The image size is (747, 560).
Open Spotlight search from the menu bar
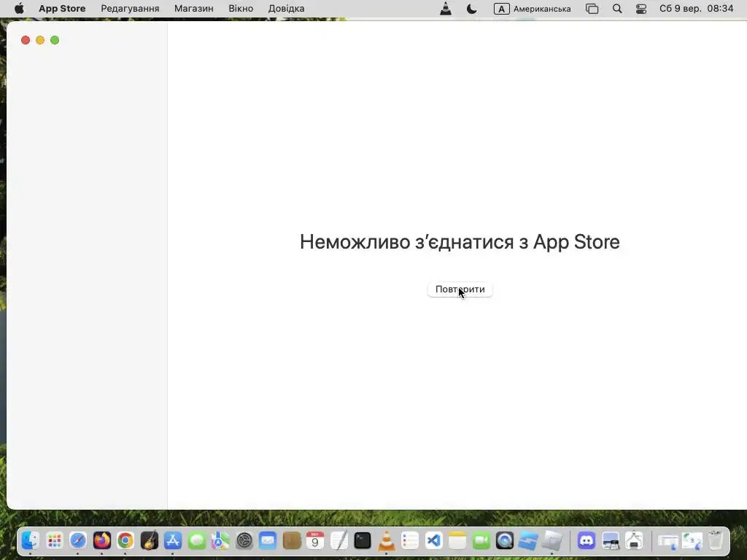point(617,9)
